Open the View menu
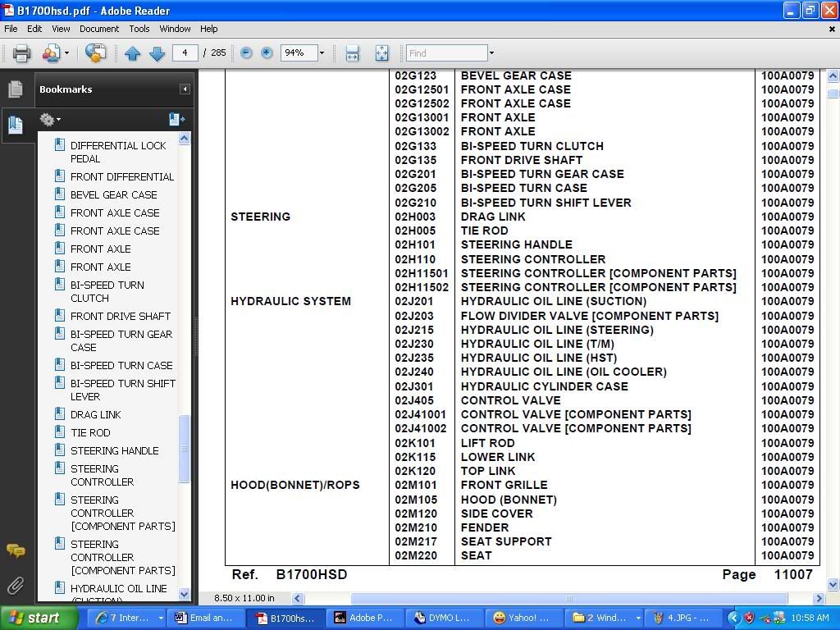The width and height of the screenshot is (840, 630). [61, 29]
